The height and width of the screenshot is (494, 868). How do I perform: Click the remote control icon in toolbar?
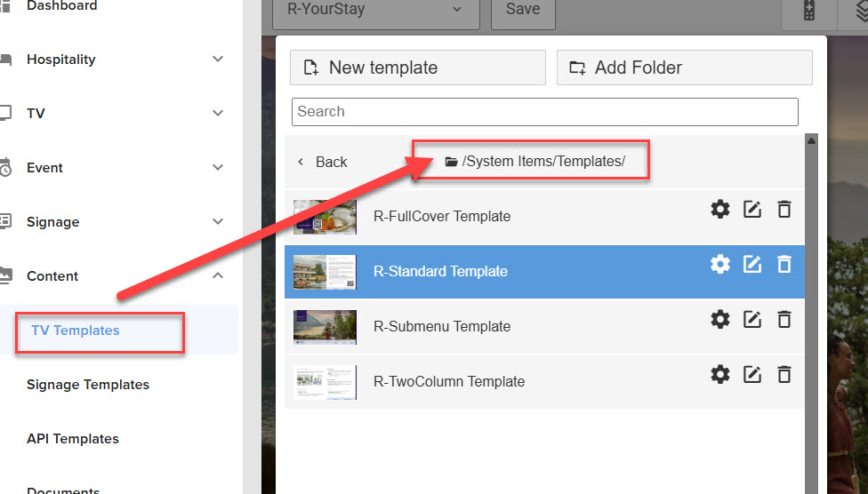click(x=808, y=11)
